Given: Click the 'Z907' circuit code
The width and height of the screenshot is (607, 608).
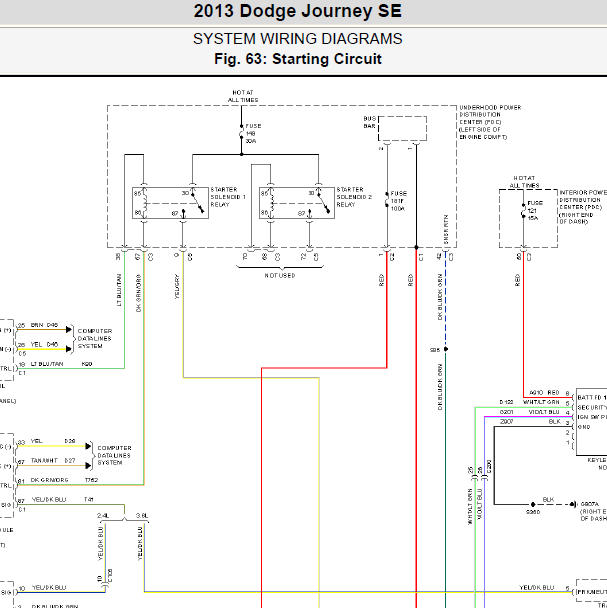Looking at the screenshot, I should [x=507, y=421].
